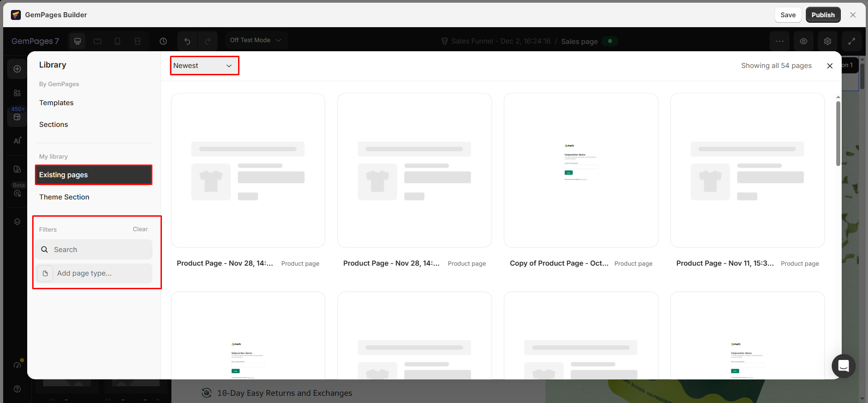The width and height of the screenshot is (868, 403).
Task: Click the GemPages Builder logo icon
Action: tap(16, 15)
